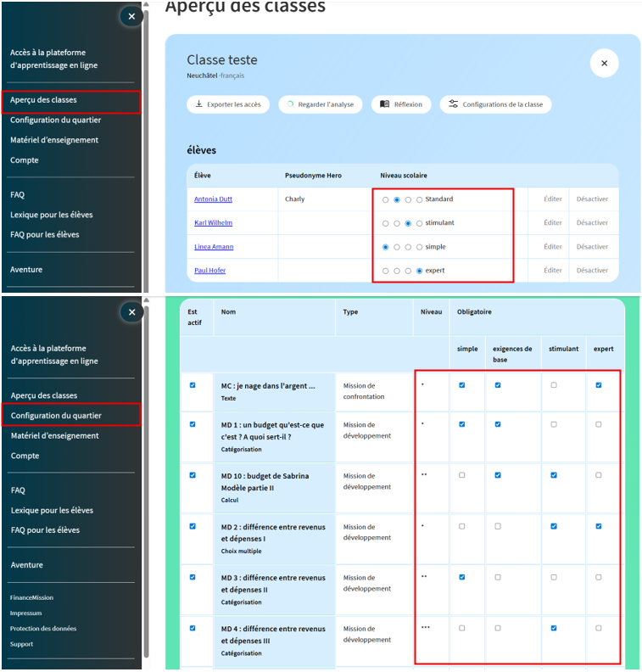Open Matériel d'enseignement in upper sidebar
Image resolution: width=642 pixels, height=672 pixels.
[54, 140]
